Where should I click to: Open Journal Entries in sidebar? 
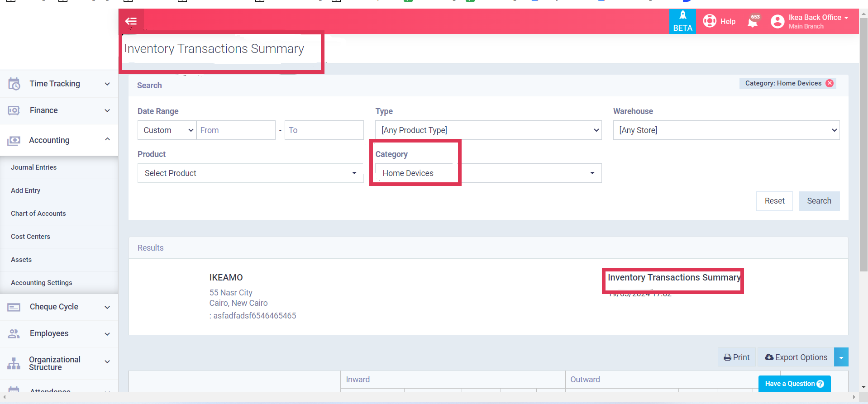pyautogui.click(x=34, y=167)
